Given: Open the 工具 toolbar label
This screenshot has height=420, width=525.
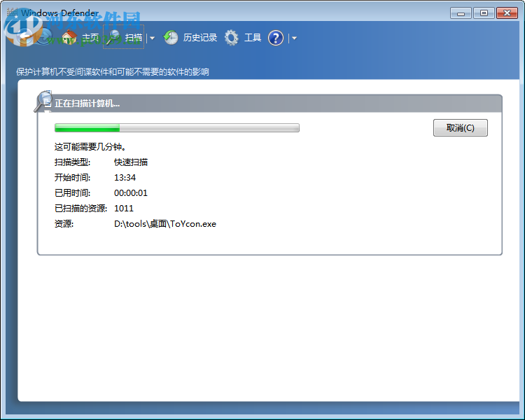Looking at the screenshot, I should [253, 38].
